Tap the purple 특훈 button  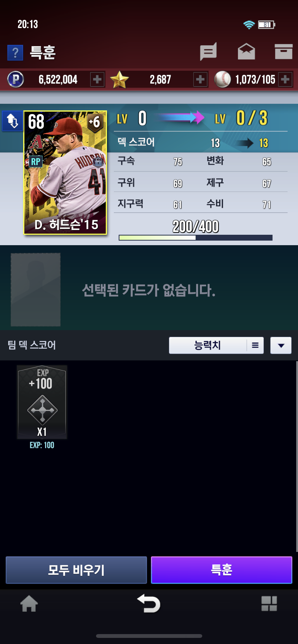(222, 570)
